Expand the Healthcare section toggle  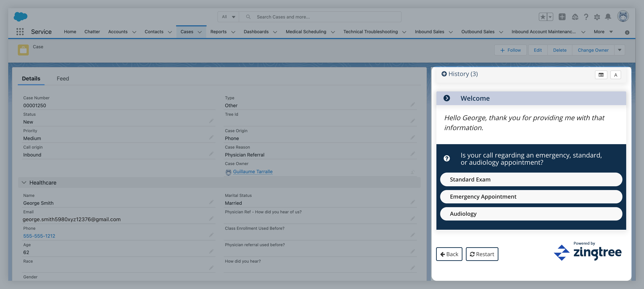[23, 182]
